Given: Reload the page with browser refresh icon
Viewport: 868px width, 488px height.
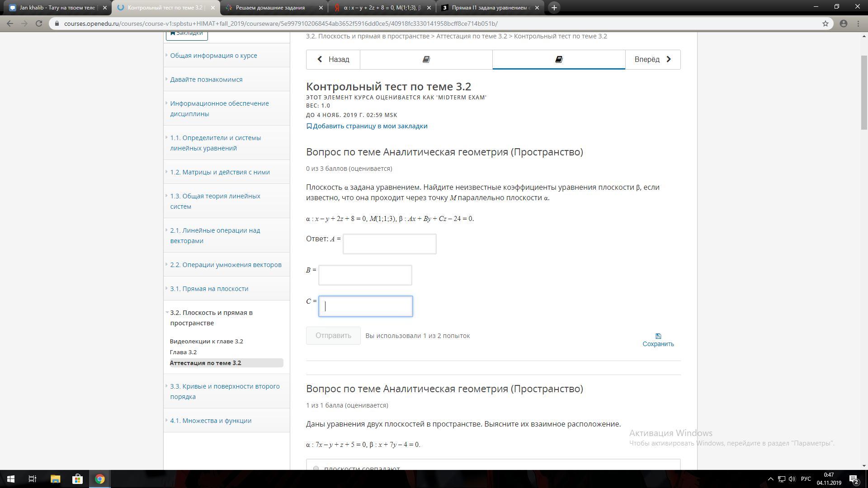Looking at the screenshot, I should [x=39, y=23].
